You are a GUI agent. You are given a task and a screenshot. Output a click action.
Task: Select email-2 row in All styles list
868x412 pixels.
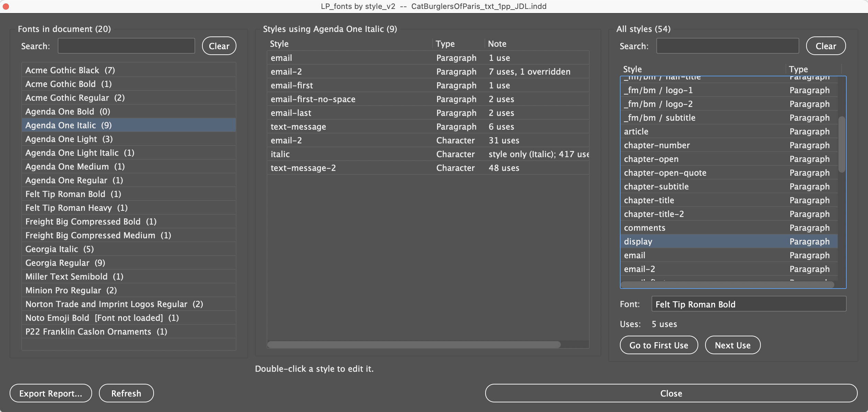(729, 269)
